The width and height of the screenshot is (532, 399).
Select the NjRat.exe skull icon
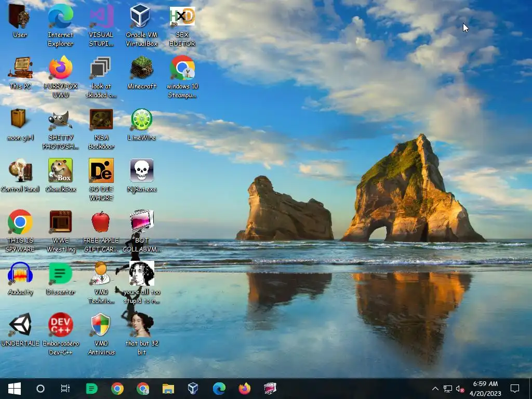click(141, 176)
